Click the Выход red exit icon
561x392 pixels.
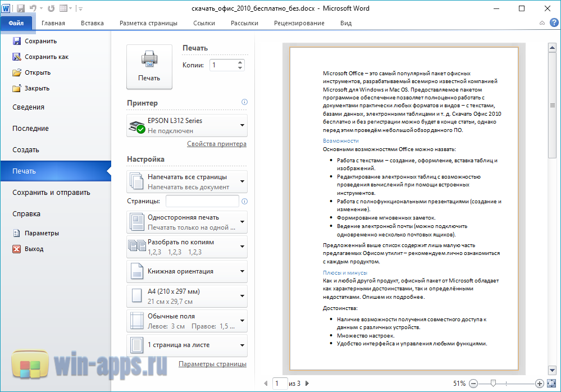(x=17, y=249)
